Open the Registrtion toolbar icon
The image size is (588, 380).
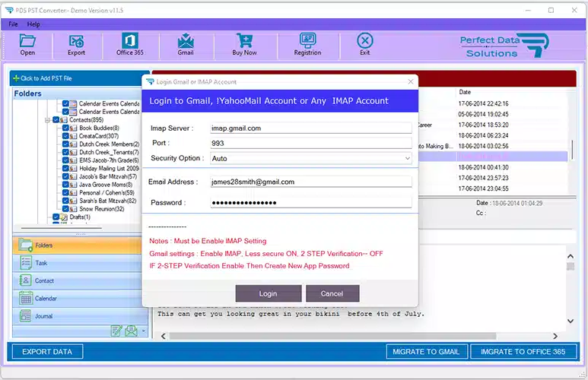[307, 40]
